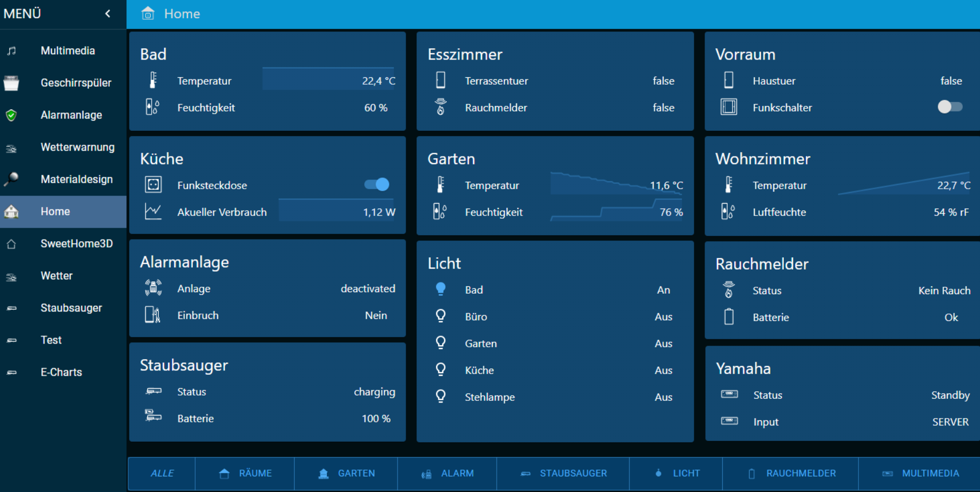
Task: Click the 'Kein Rauch' status text
Action: 944,290
